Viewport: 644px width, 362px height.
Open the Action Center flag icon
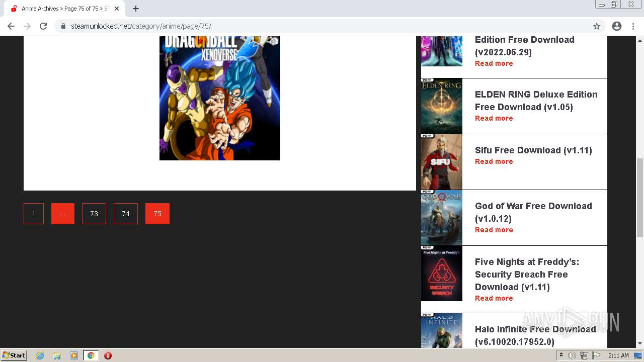[596, 355]
